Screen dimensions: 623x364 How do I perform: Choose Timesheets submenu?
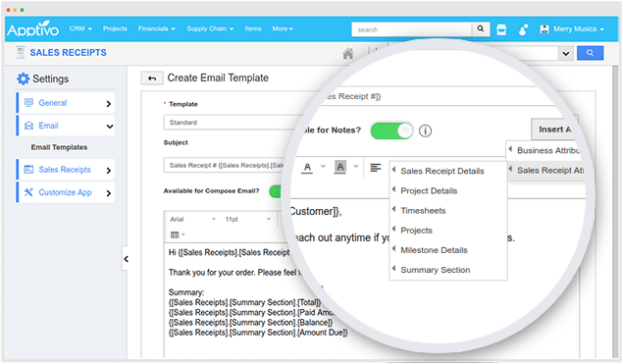click(448, 211)
